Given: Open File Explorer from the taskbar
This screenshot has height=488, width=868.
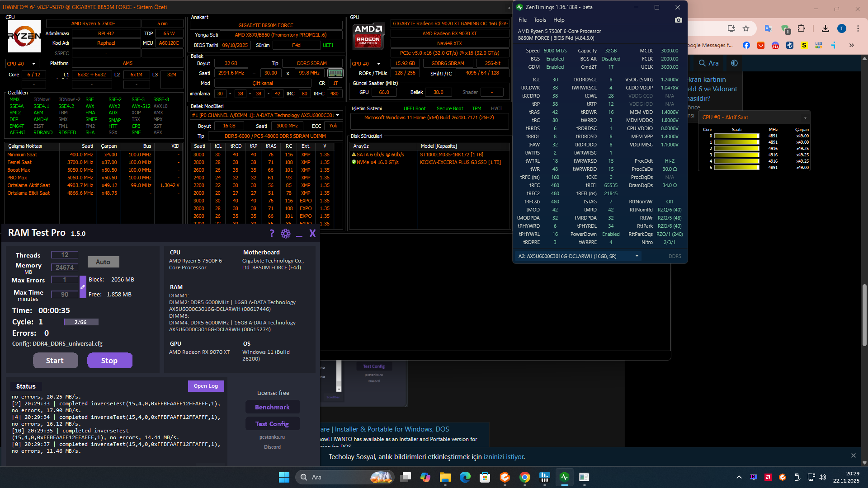Looking at the screenshot, I should point(445,477).
